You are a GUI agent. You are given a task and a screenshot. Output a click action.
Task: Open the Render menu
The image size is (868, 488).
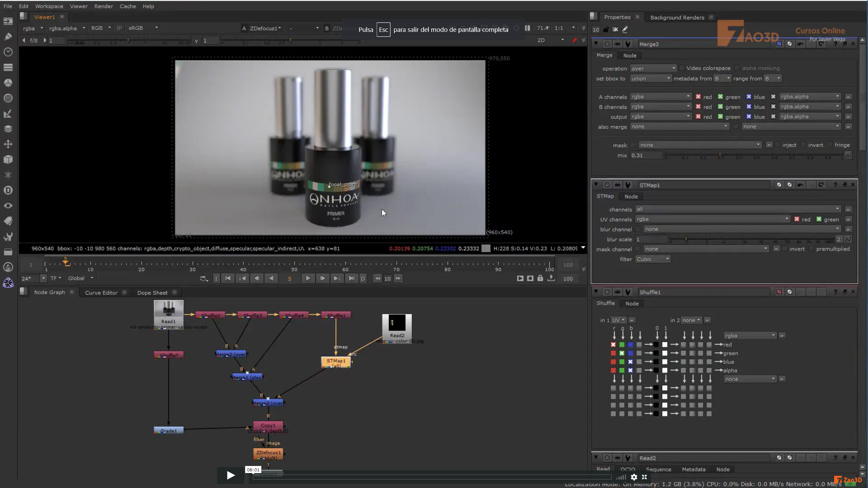tap(103, 6)
